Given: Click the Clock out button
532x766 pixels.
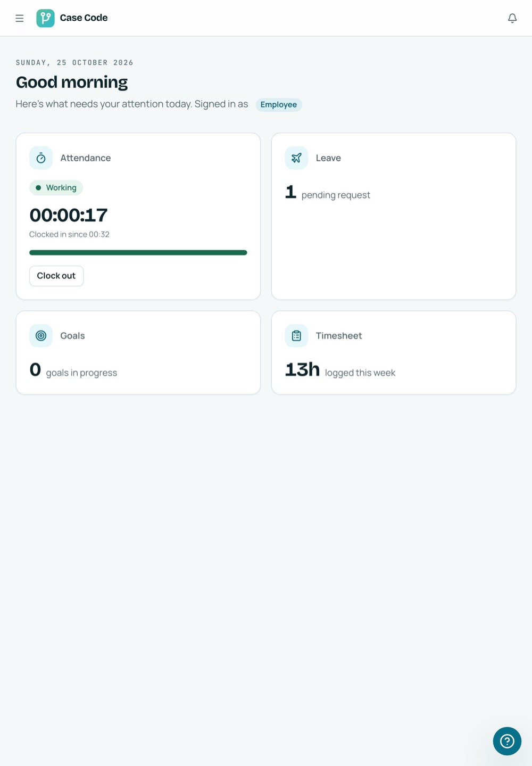Looking at the screenshot, I should [x=56, y=276].
